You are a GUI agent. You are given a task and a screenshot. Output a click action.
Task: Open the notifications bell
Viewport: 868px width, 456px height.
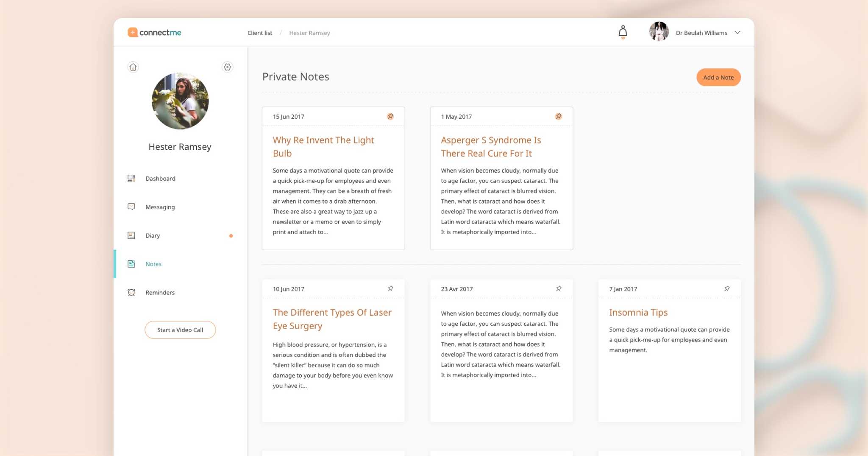[623, 32]
